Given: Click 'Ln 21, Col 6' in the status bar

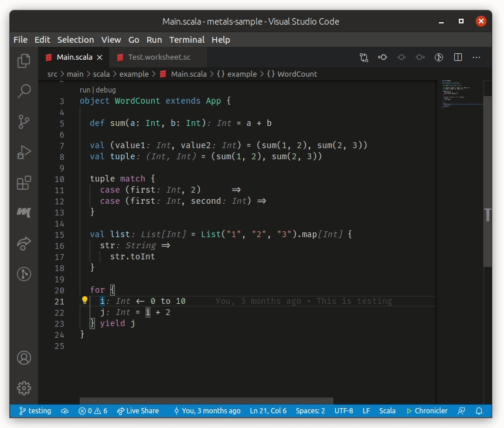Looking at the screenshot, I should tap(268, 411).
